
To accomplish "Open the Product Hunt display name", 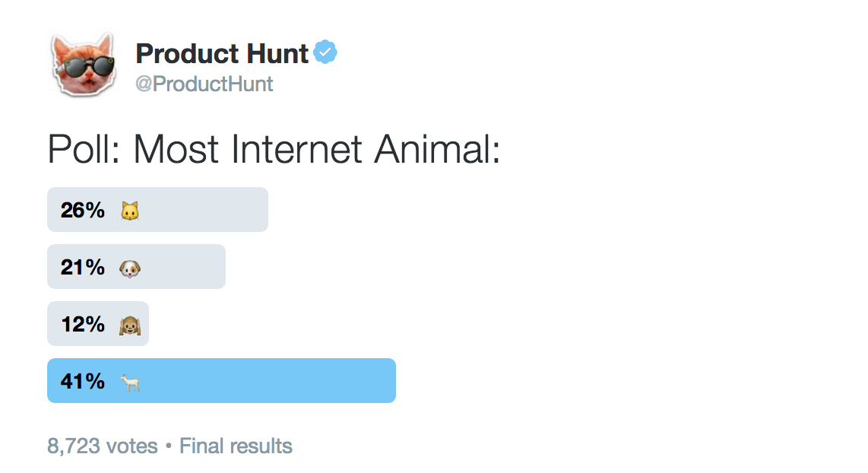I will (x=222, y=54).
